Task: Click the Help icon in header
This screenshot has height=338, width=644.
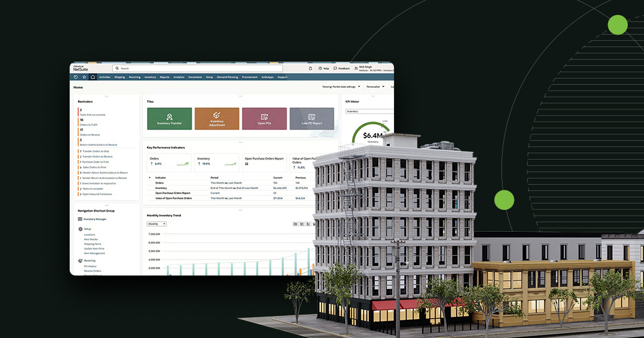Action: point(322,68)
